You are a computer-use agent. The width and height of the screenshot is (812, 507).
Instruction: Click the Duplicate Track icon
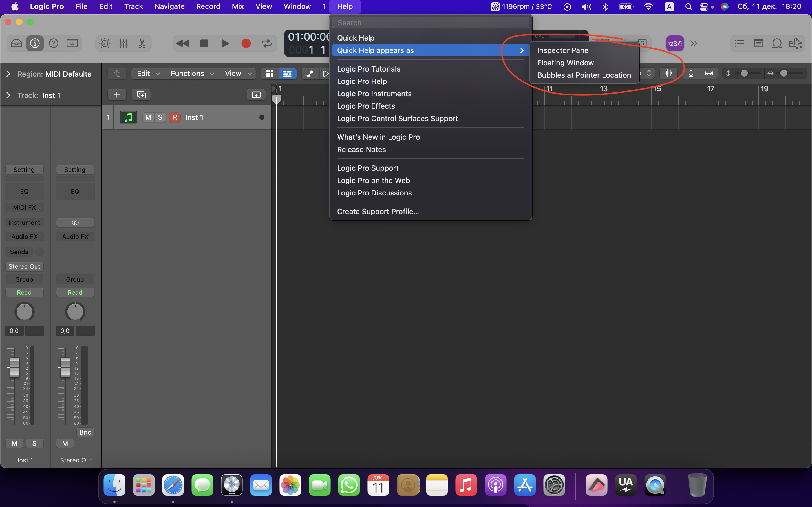[x=141, y=95]
